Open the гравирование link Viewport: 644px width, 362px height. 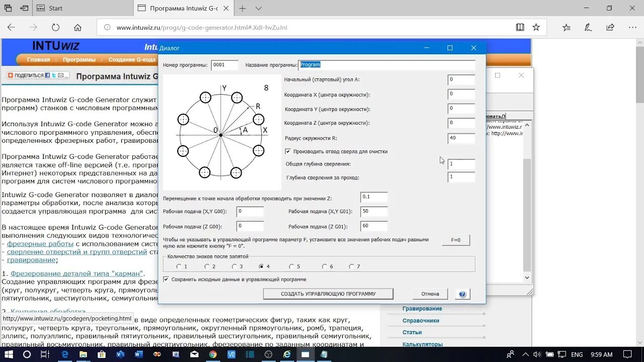[31, 260]
